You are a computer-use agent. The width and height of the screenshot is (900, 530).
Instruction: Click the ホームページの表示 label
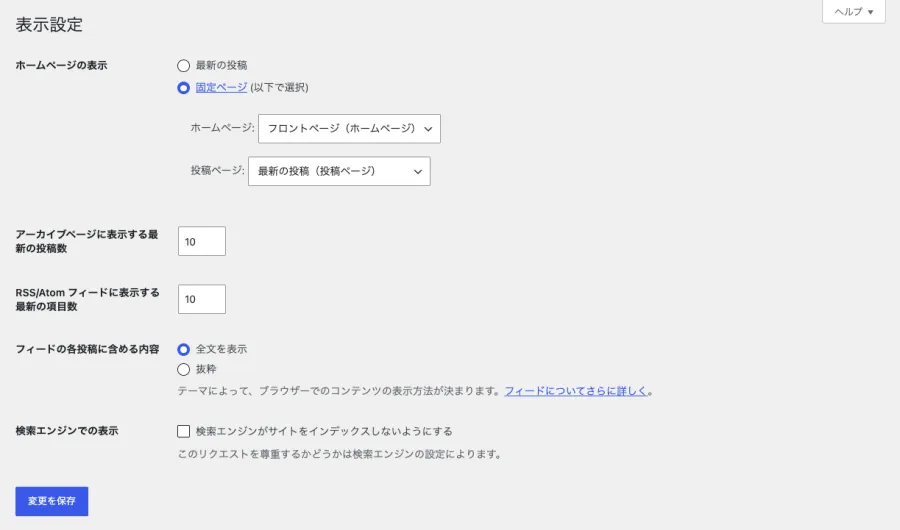click(61, 65)
